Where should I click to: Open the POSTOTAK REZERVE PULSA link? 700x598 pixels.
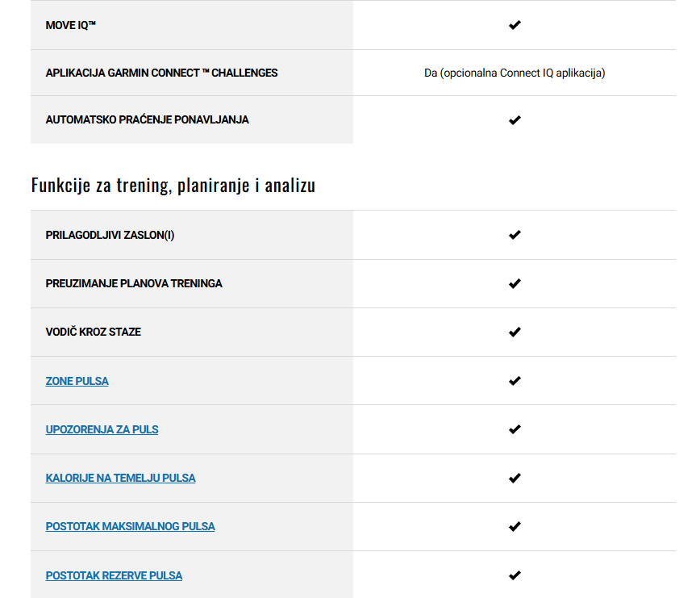pyautogui.click(x=114, y=575)
